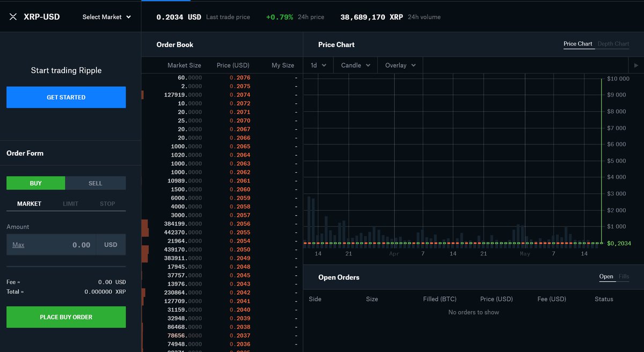This screenshot has height=352, width=644.
Task: Select the order book price 0.2041
Action: pos(240,301)
